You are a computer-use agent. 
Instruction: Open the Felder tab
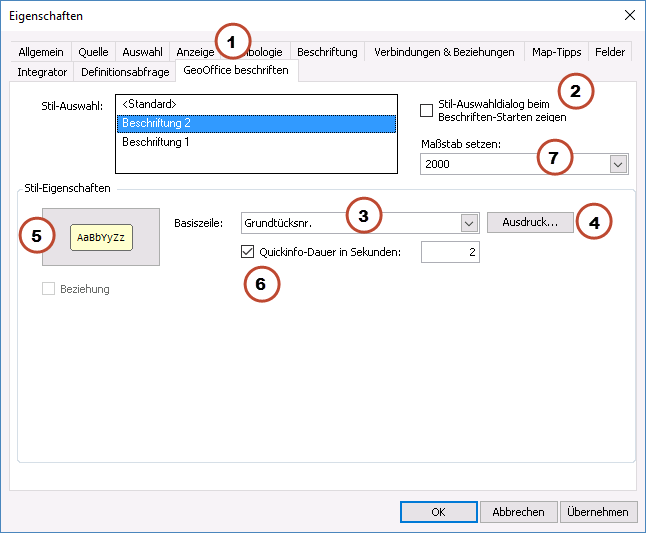610,52
